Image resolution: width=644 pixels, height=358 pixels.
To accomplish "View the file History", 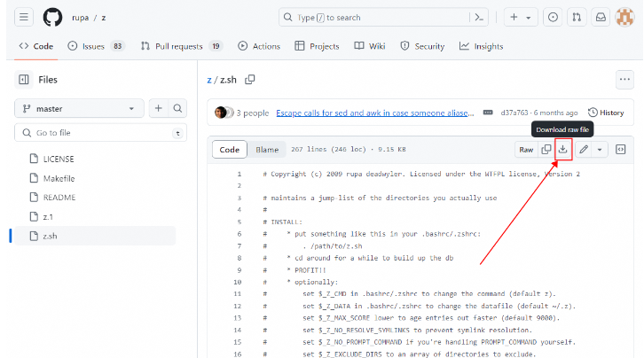I will tap(606, 113).
